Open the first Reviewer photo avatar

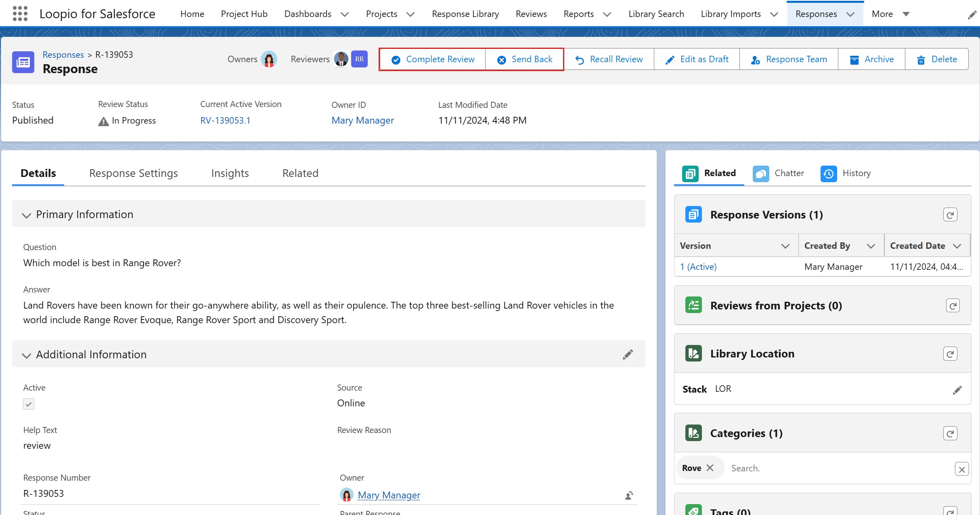tap(341, 59)
